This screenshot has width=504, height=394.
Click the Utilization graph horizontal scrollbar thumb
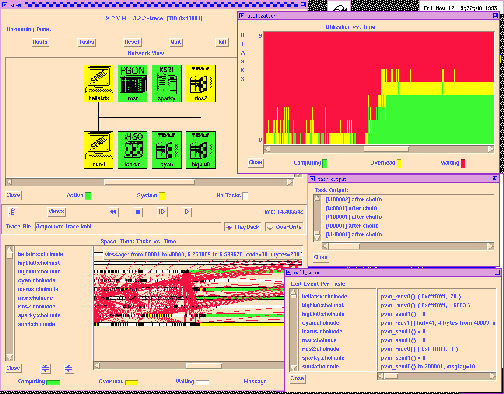[x=386, y=149]
